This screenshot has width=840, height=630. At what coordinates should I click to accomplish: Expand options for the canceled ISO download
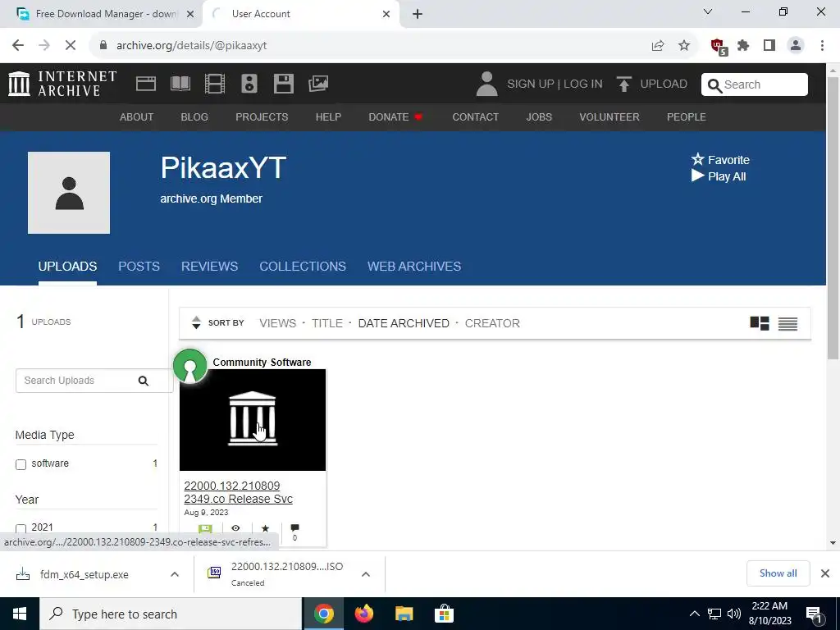pos(366,574)
